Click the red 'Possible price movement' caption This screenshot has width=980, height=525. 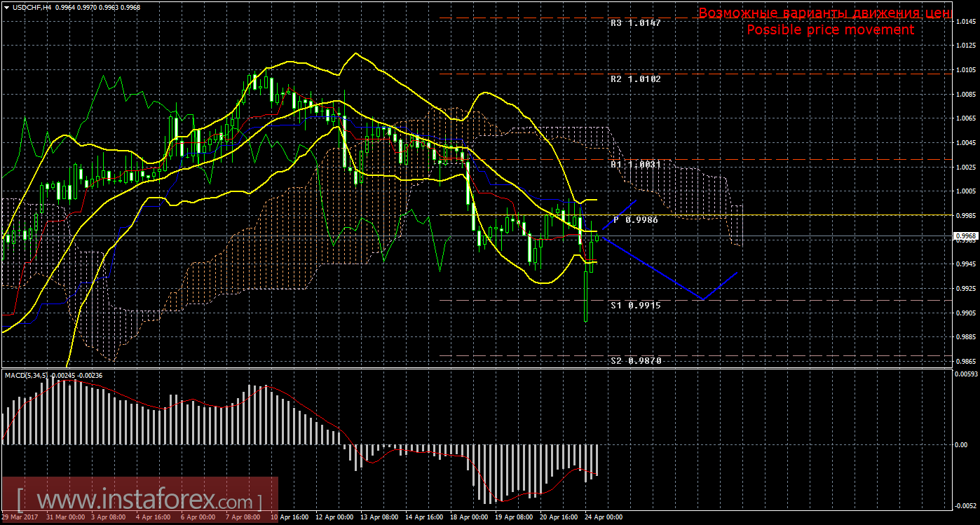pyautogui.click(x=830, y=30)
